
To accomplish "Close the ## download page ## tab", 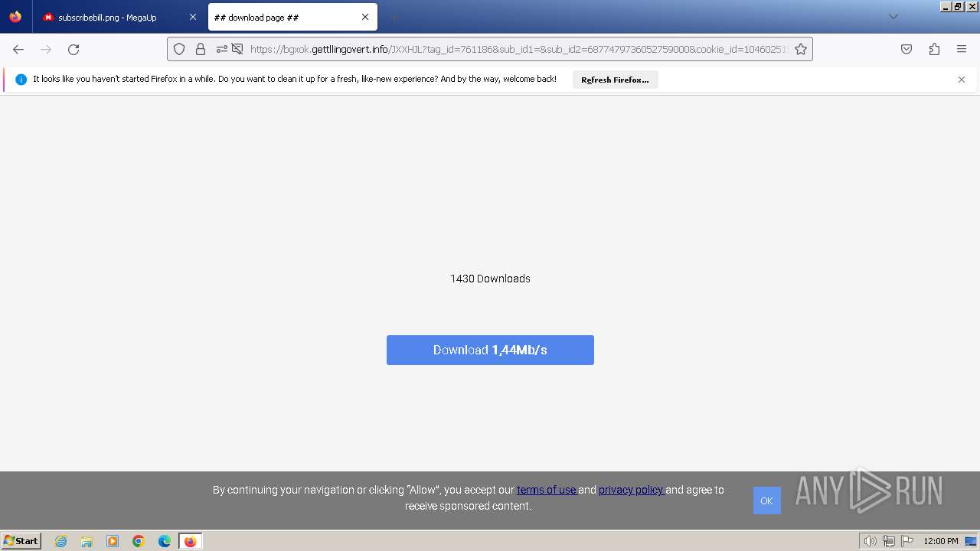I will tap(365, 17).
